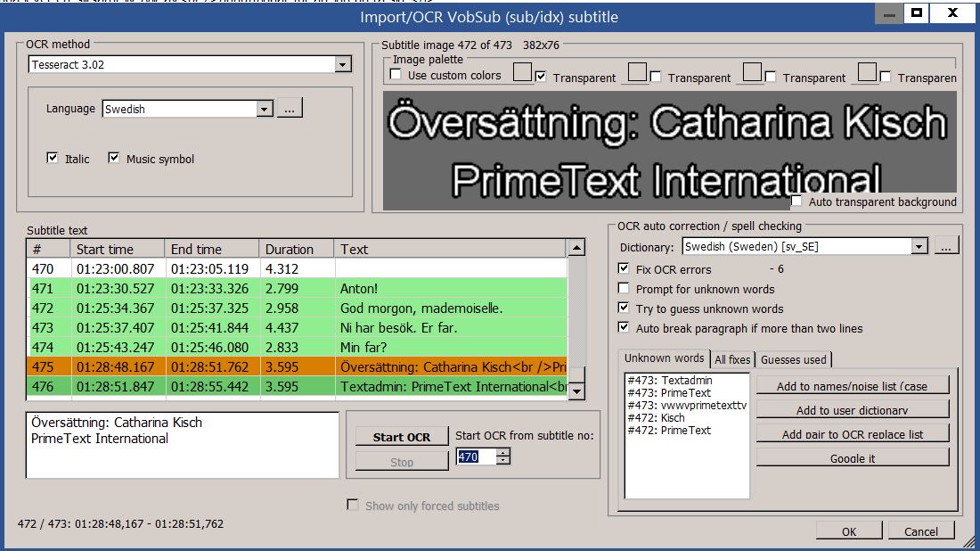
Task: Click the browse button next to Language
Action: [x=290, y=108]
